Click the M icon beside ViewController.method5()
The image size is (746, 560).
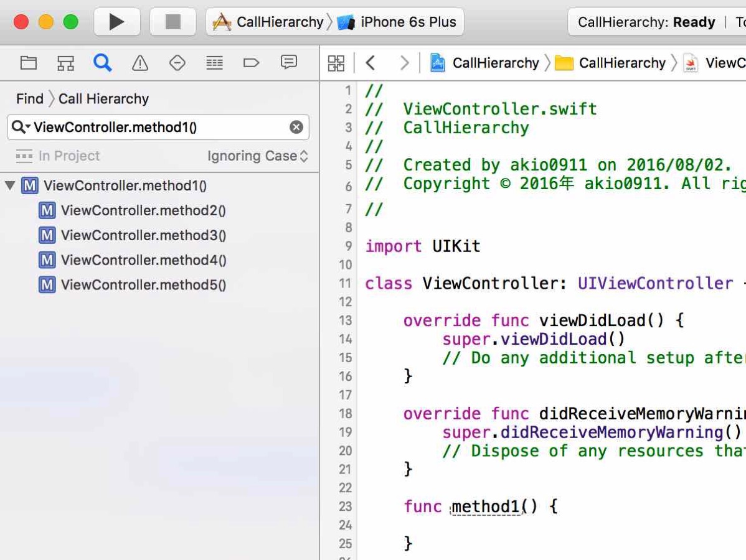pos(47,284)
